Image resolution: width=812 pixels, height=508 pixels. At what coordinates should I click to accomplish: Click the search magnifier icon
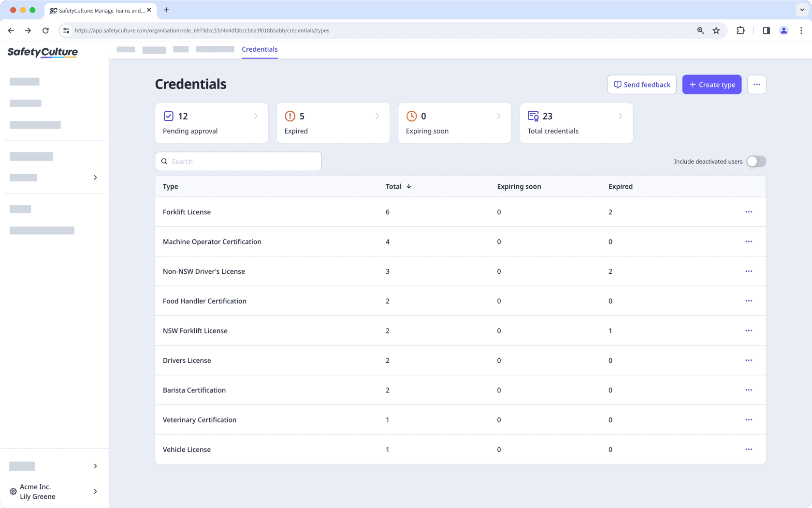coord(164,161)
